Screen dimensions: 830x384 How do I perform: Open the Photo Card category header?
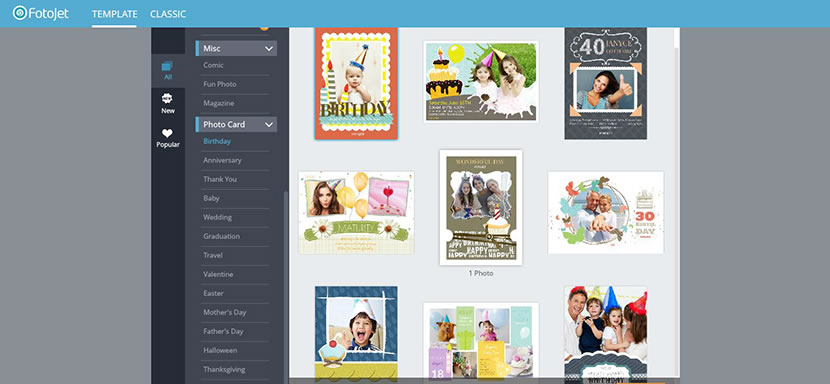pyautogui.click(x=237, y=124)
